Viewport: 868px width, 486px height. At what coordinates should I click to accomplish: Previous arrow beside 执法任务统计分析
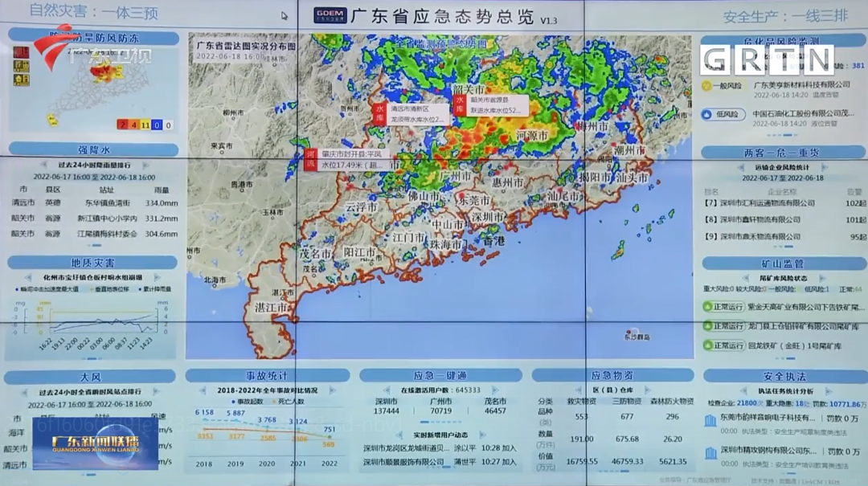click(x=743, y=390)
